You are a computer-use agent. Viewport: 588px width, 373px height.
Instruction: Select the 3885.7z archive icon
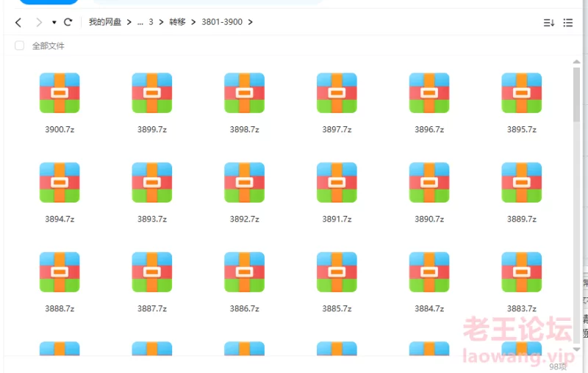coord(337,272)
